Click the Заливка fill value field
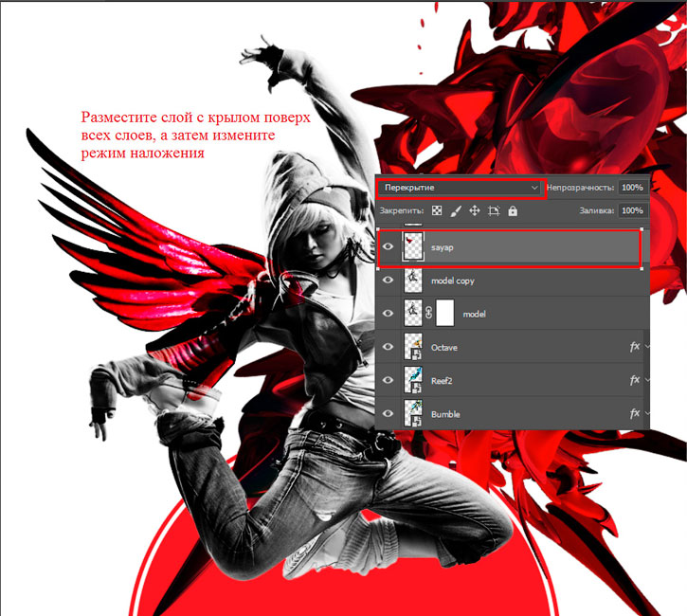The height and width of the screenshot is (616, 687). (x=632, y=210)
